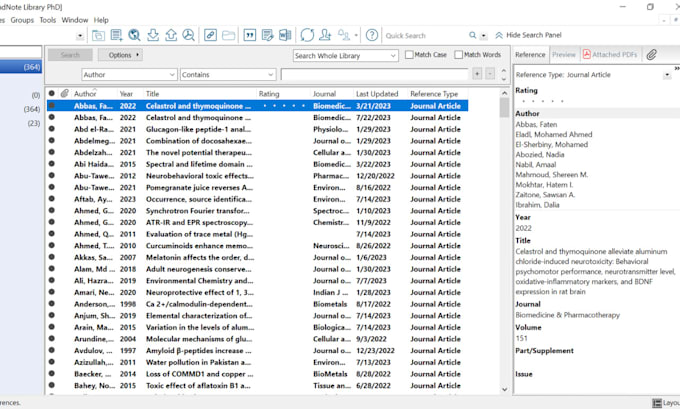Screen dimensions: 680x409
Task: Sort by the Last Updated column header
Action: point(377,94)
